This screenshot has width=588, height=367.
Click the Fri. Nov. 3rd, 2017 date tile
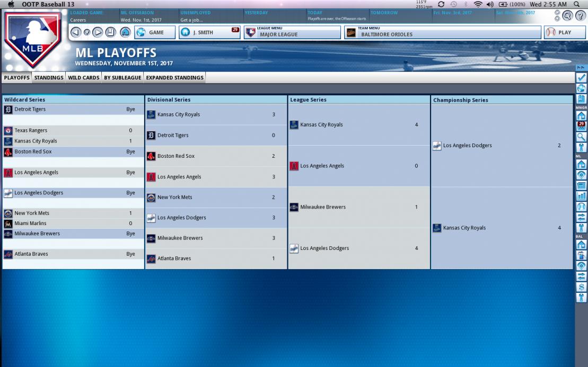coord(463,16)
